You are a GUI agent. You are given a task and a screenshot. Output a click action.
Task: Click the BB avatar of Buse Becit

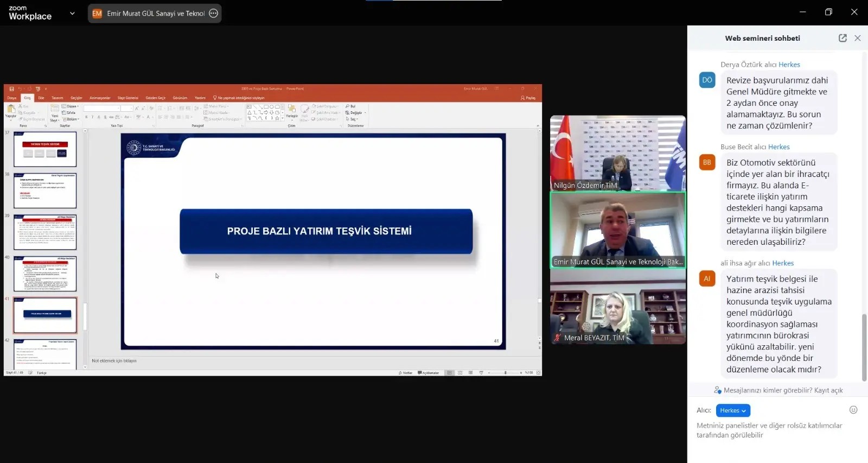[x=707, y=162]
